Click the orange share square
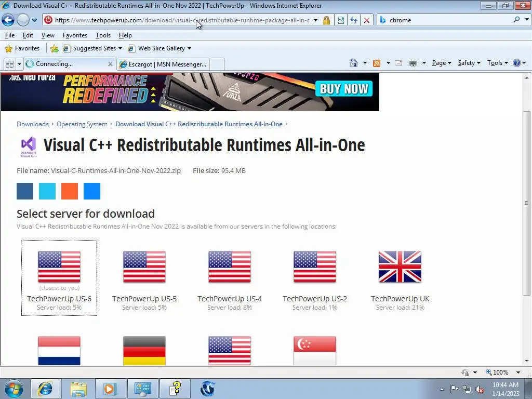This screenshot has width=532, height=399. click(70, 191)
